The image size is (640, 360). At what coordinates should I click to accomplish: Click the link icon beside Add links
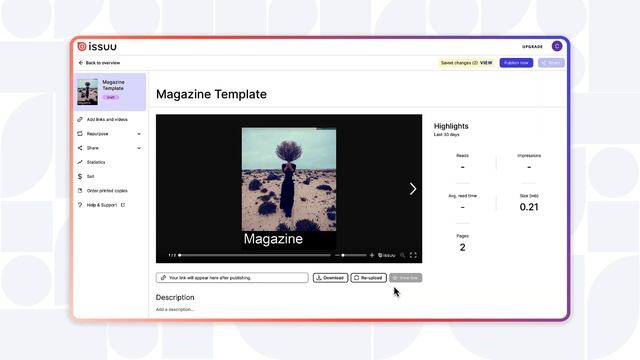click(80, 120)
